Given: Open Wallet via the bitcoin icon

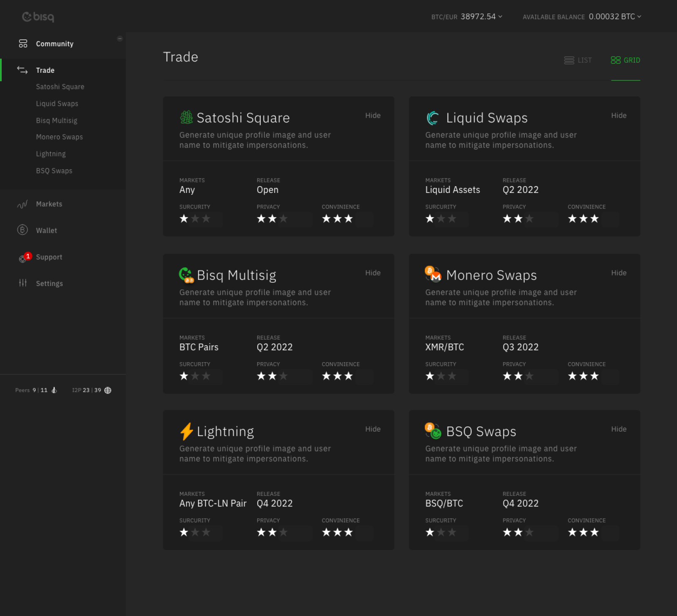Looking at the screenshot, I should tap(22, 230).
